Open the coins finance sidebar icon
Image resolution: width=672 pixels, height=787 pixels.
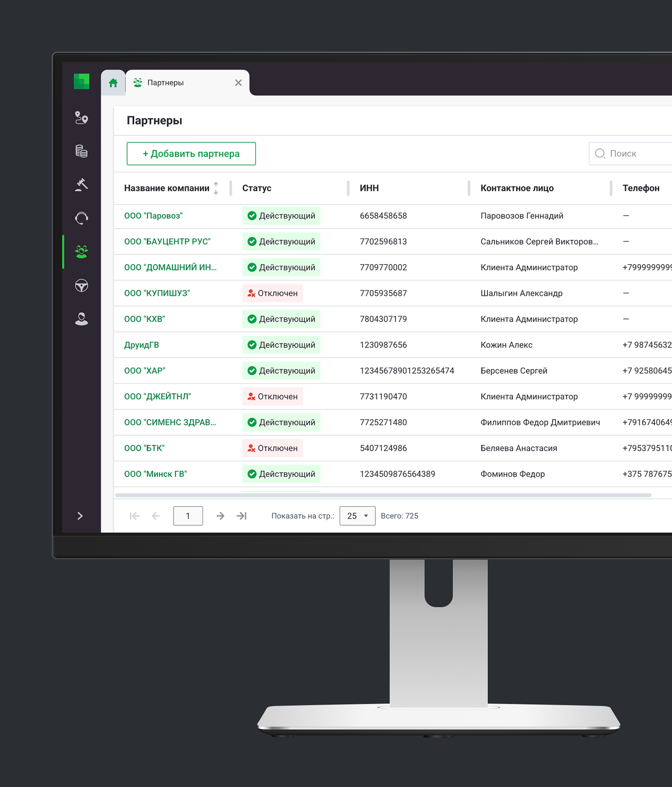82,151
